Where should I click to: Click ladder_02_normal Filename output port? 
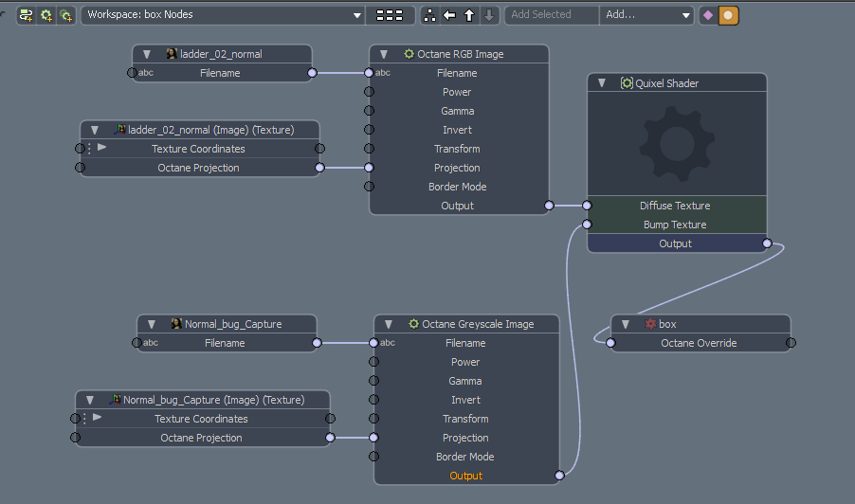coord(312,72)
